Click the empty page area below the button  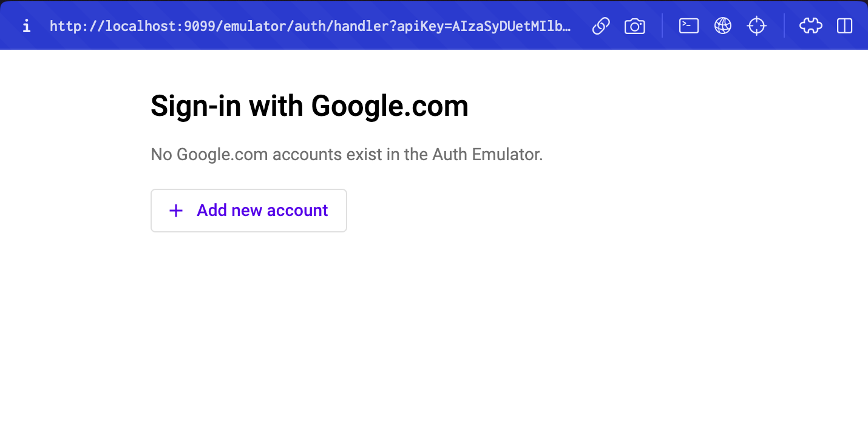coord(434,340)
